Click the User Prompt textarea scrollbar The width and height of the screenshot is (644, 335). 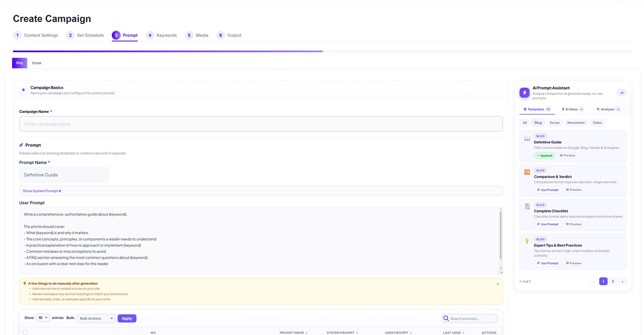tap(501, 235)
